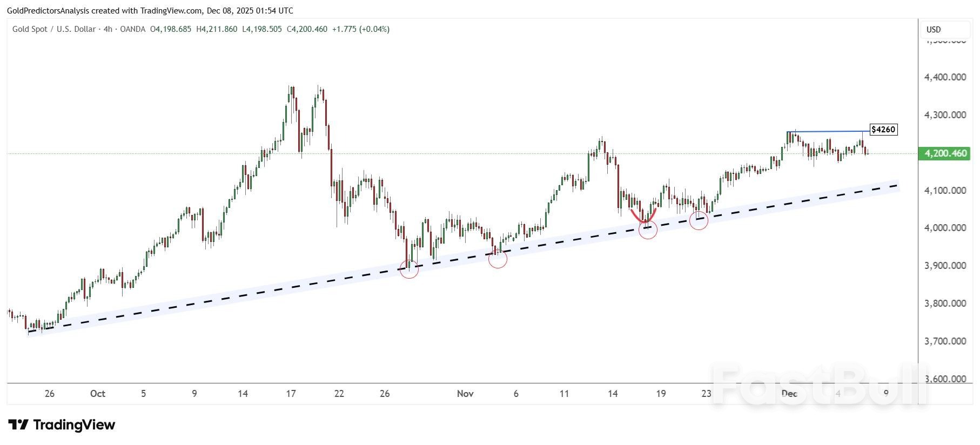Click the TradingView logo icon
The image size is (980, 445).
tap(18, 425)
